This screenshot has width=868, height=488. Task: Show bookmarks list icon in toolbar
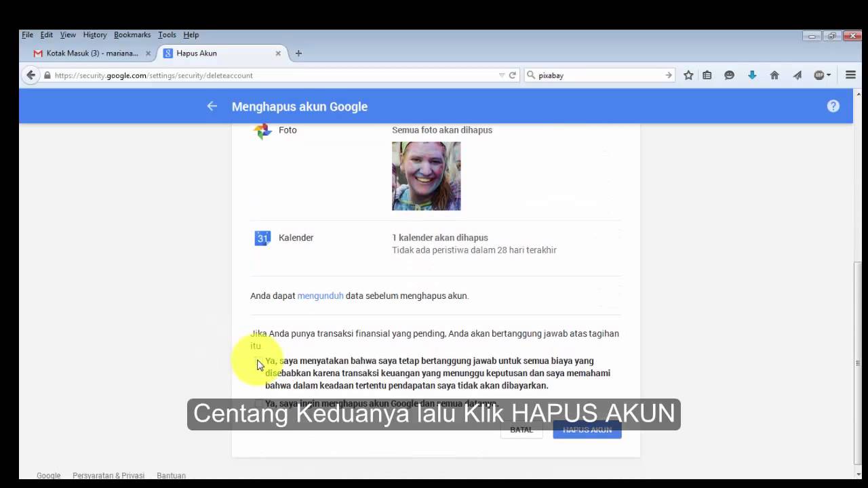click(707, 75)
